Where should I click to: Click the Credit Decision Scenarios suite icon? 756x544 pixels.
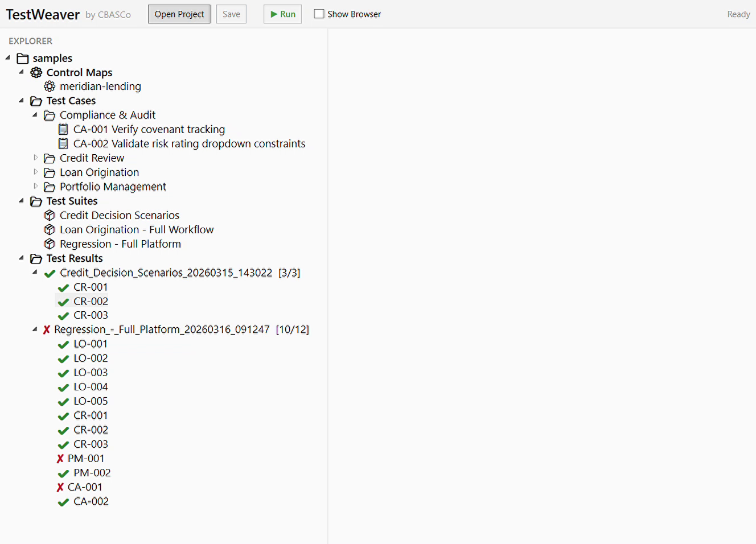(50, 215)
